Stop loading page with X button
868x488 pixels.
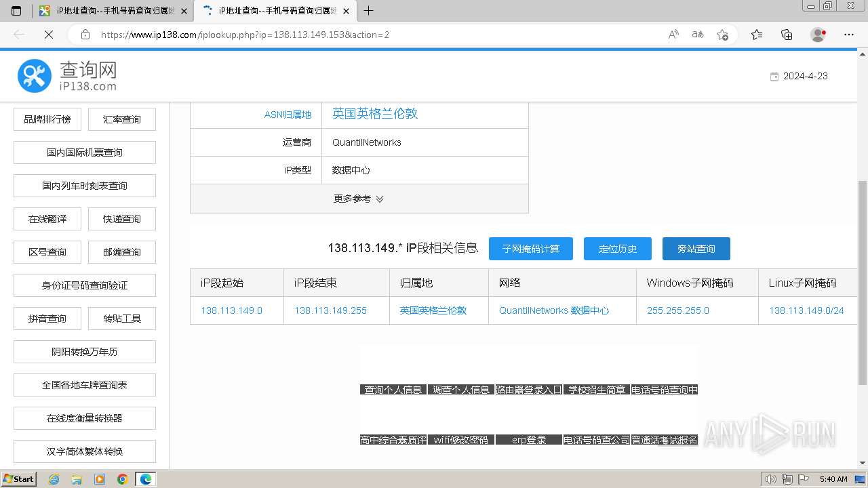(x=49, y=35)
